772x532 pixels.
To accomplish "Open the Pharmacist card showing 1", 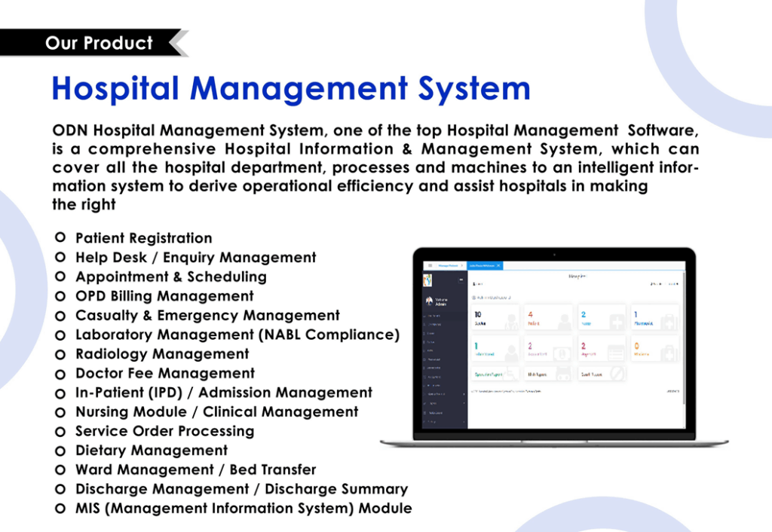I will [x=655, y=318].
